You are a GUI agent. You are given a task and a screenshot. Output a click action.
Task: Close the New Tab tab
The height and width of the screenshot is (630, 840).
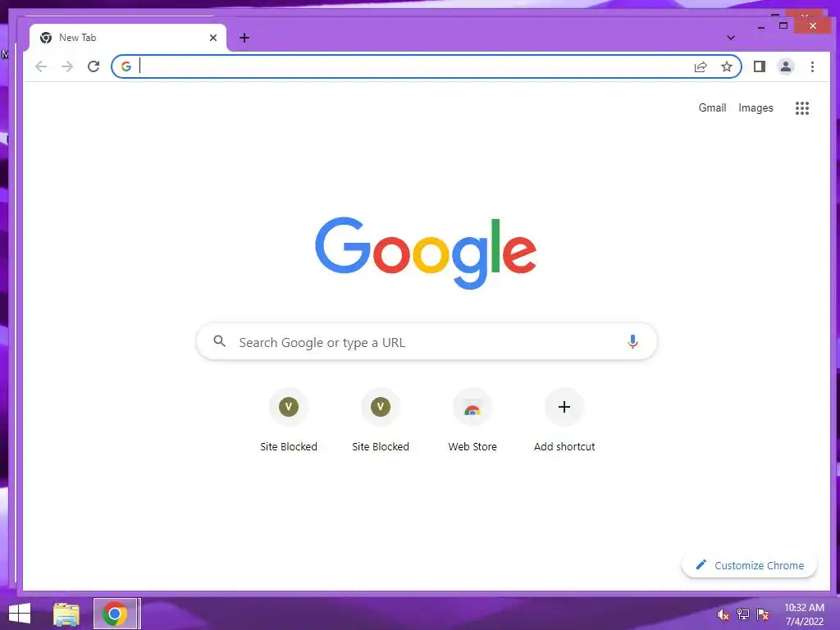point(213,38)
